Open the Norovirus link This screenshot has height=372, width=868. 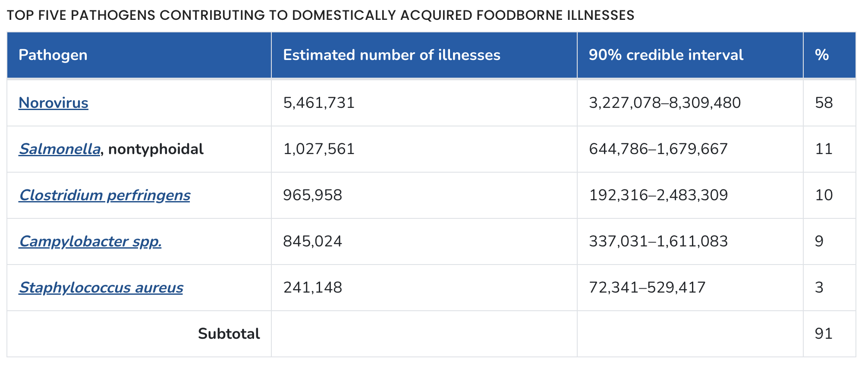point(53,103)
